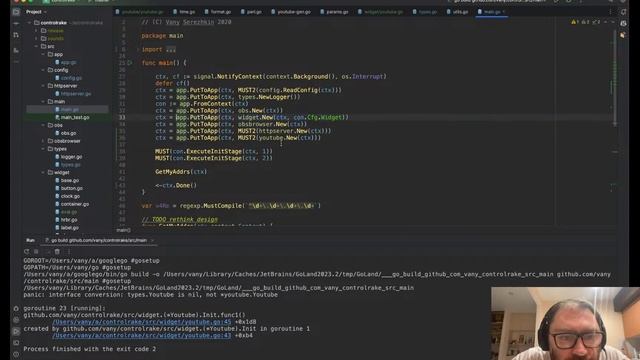Image resolution: width=640 pixels, height=360 pixels.
Task: Open main_test.go in project tree
Action: pyautogui.click(x=75, y=118)
